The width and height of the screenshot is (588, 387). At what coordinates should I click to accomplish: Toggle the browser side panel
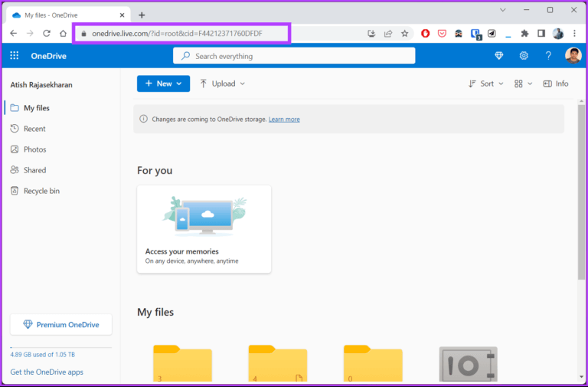(x=541, y=34)
